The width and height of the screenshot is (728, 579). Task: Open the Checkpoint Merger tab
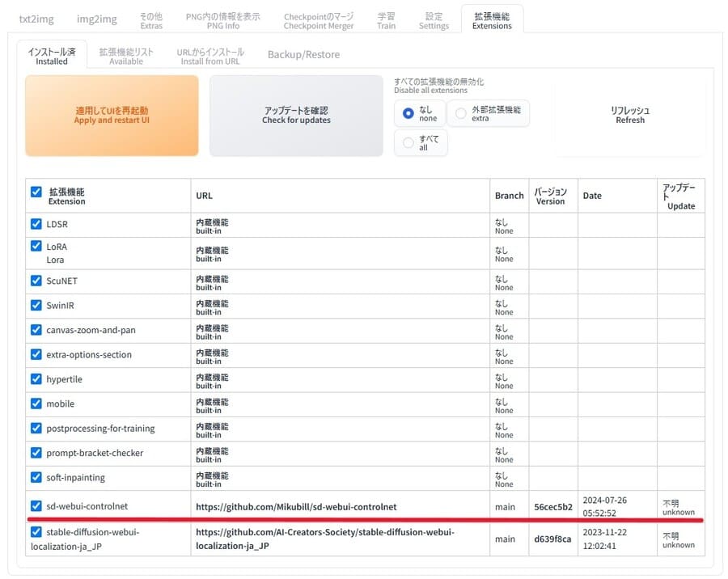[319, 21]
